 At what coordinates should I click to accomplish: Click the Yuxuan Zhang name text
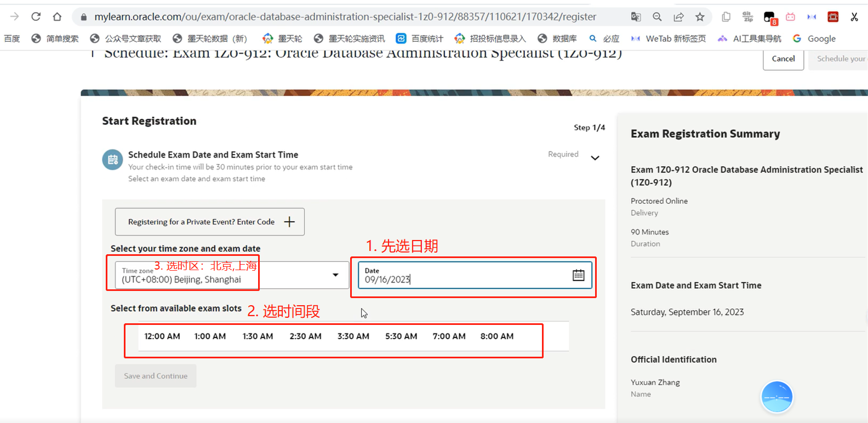coord(655,382)
